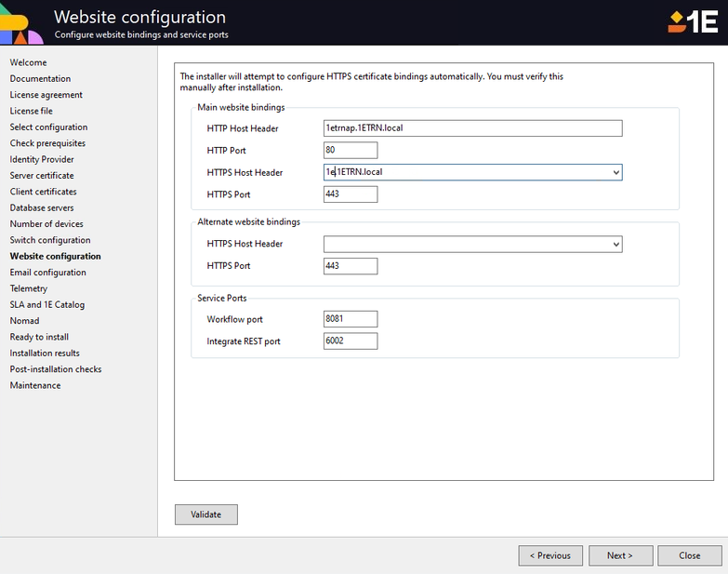Viewport: 728px width, 574px height.
Task: Click the HTTP Host Header field
Action: coord(472,128)
